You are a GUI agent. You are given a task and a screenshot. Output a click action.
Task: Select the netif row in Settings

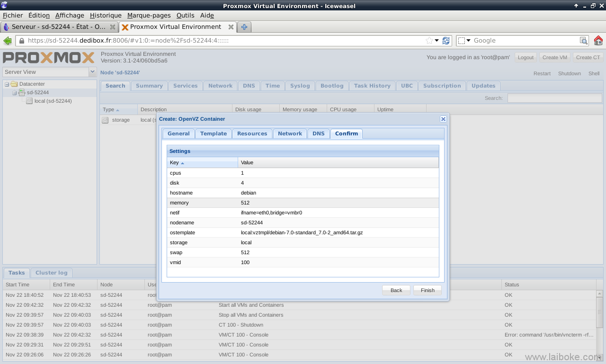(x=303, y=213)
